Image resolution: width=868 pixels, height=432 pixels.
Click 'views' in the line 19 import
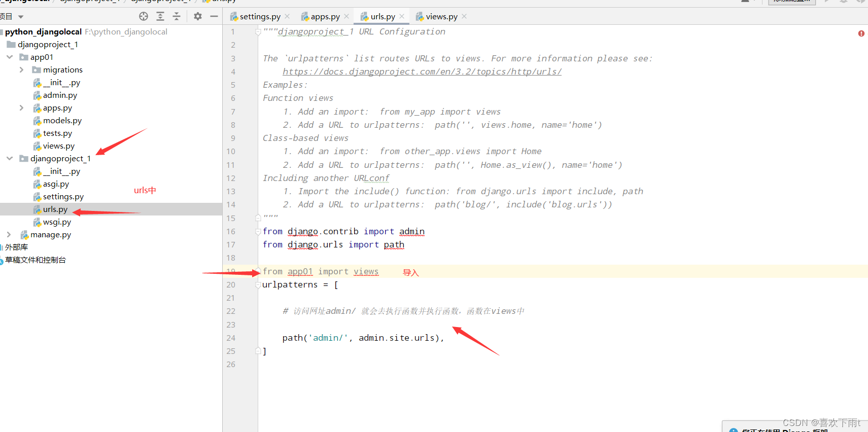(x=366, y=271)
